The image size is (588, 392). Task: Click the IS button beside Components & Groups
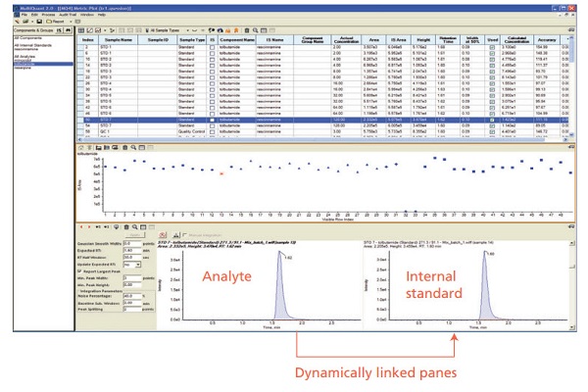(x=60, y=31)
